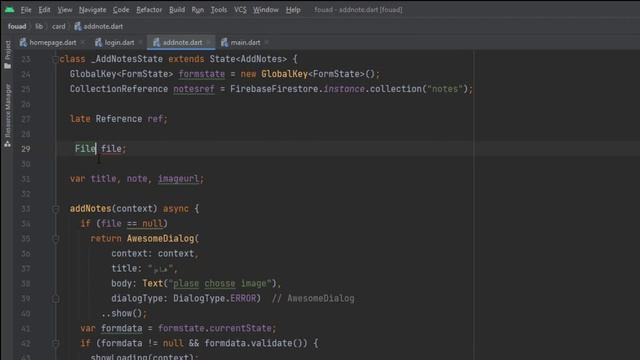
Task: Open the Code menu
Action: [x=121, y=9]
